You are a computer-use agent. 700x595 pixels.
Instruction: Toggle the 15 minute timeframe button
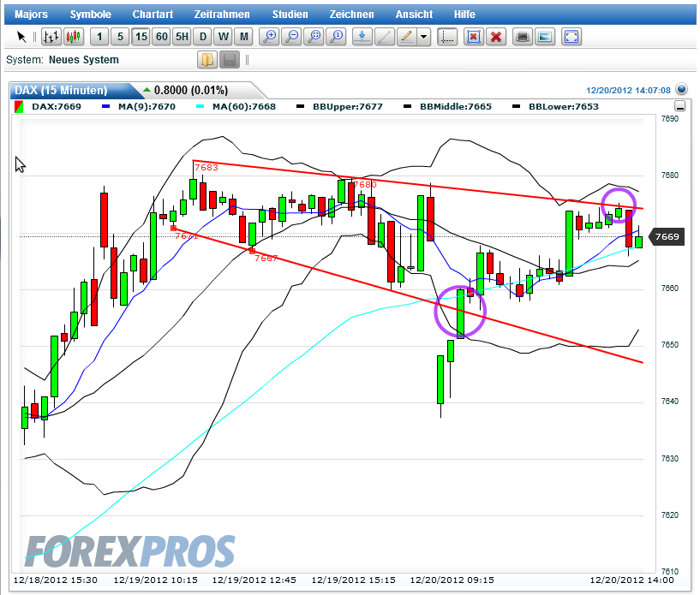click(142, 36)
